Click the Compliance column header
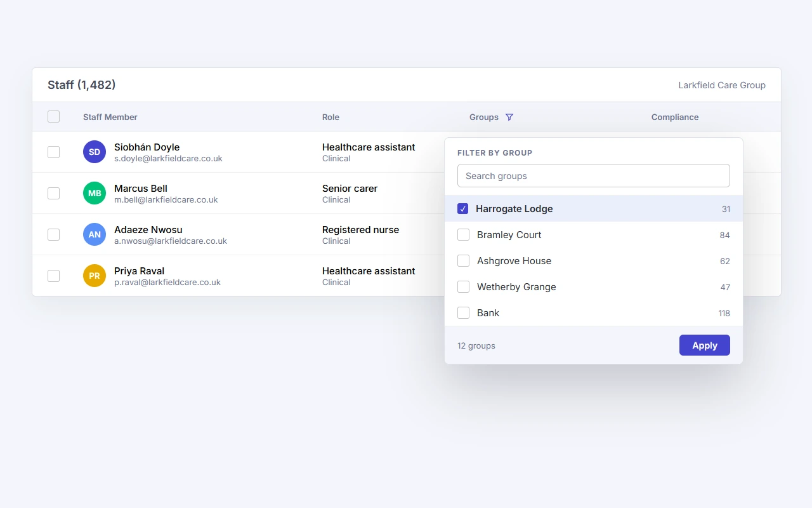The image size is (812, 508). tap(675, 117)
